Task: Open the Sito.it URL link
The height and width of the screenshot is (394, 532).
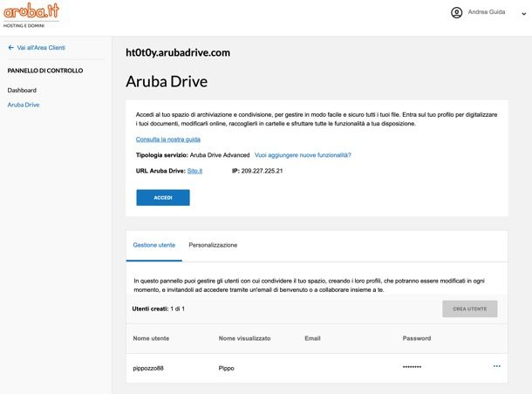Action: [x=194, y=171]
